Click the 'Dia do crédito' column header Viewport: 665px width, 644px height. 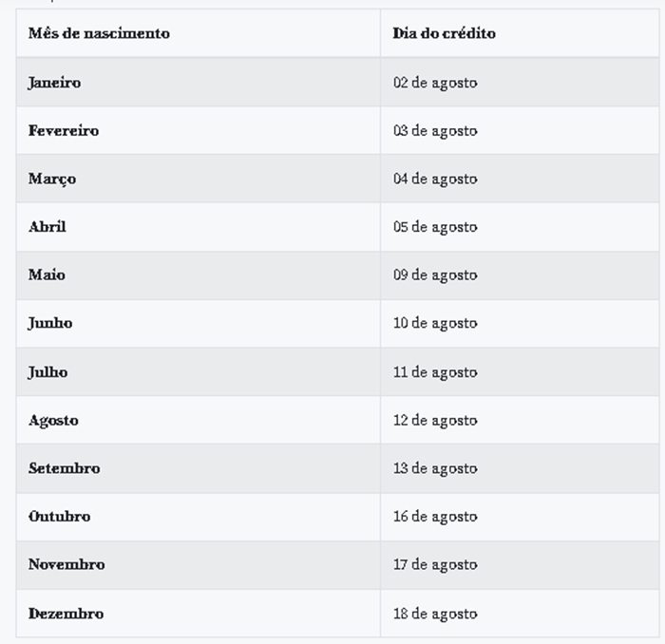coord(444,33)
